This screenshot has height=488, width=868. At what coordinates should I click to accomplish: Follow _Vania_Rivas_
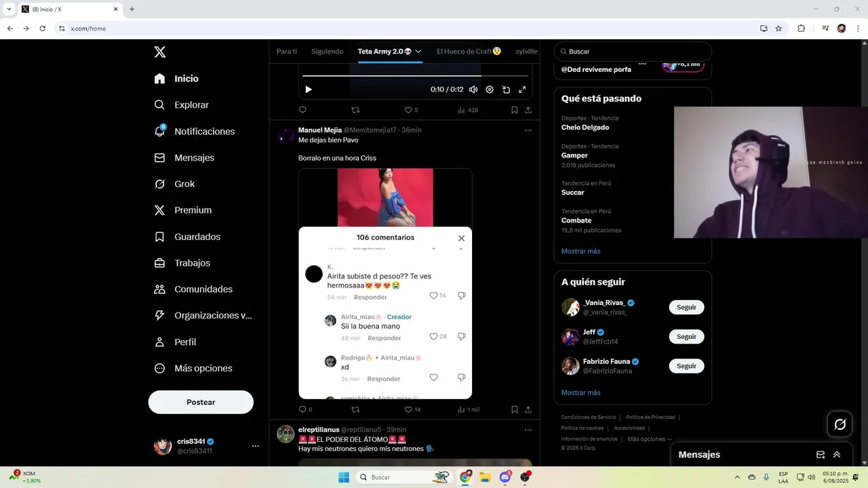686,307
